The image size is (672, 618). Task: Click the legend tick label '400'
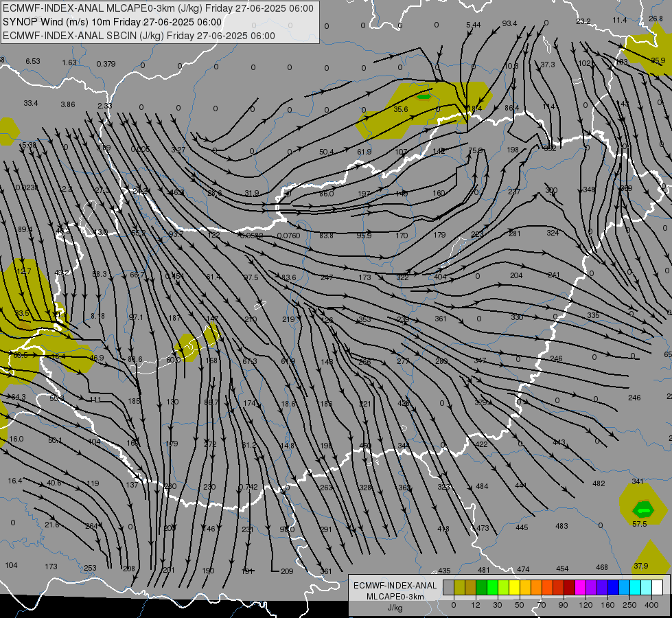651,605
